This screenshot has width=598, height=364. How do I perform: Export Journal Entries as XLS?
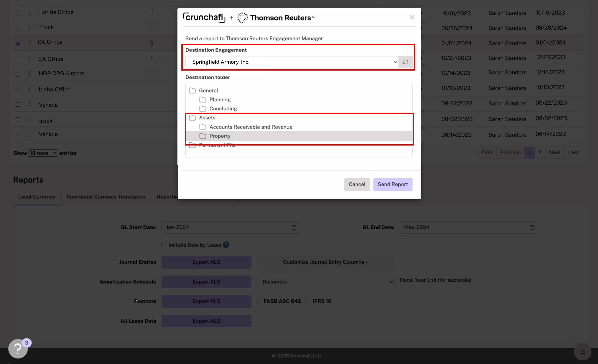click(206, 262)
